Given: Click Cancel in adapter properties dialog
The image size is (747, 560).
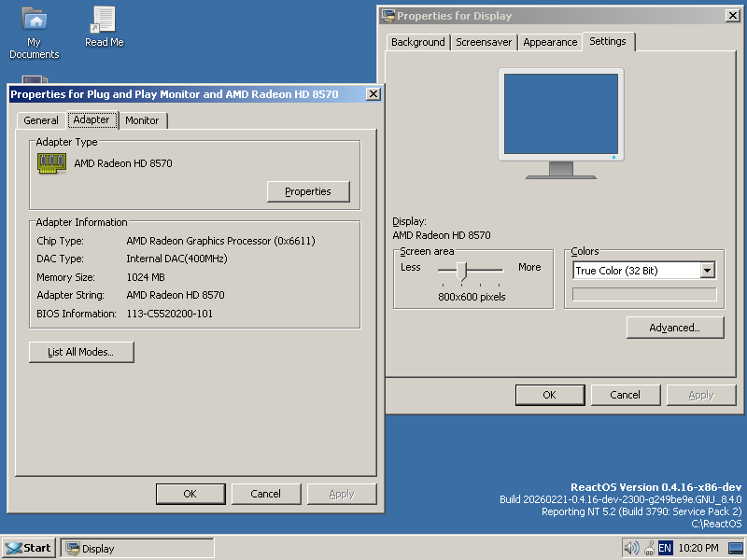Looking at the screenshot, I should coord(266,494).
